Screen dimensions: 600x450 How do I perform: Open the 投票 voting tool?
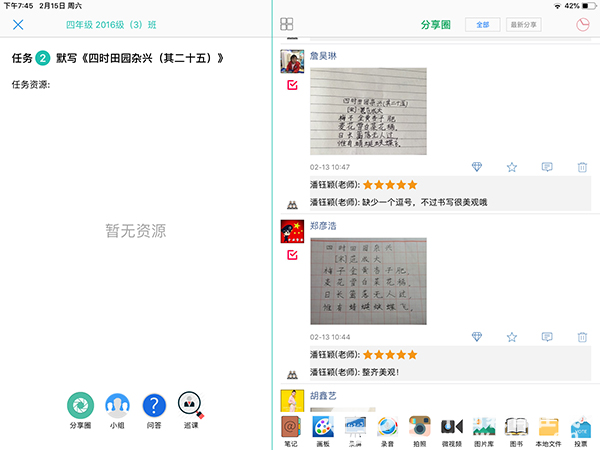(x=580, y=431)
